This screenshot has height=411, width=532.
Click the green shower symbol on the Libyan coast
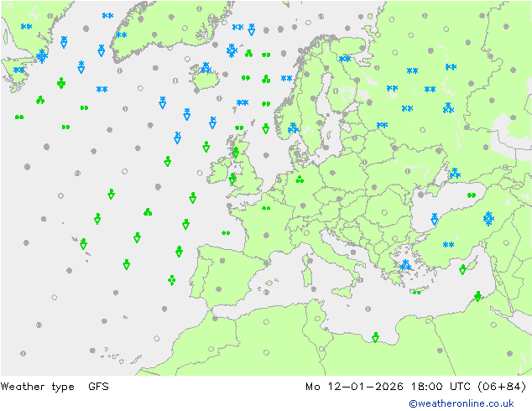click(x=375, y=337)
